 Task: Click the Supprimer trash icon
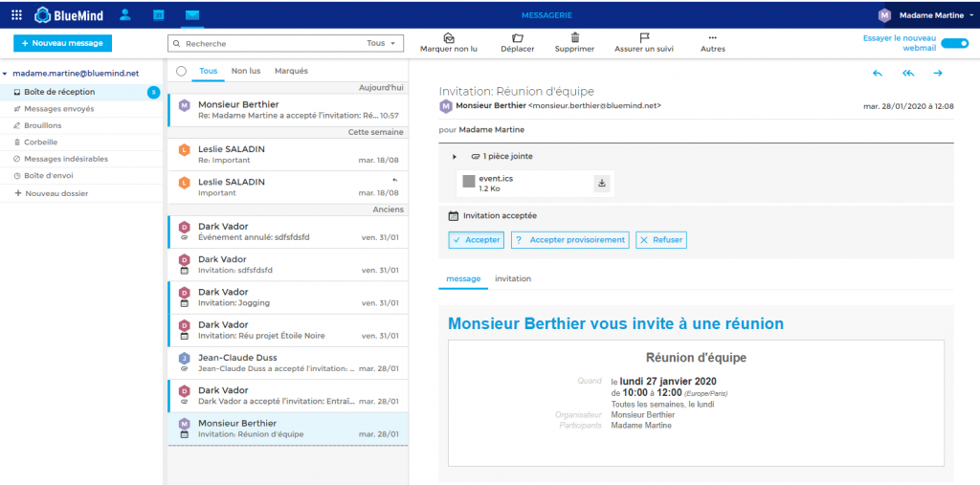pyautogui.click(x=575, y=37)
